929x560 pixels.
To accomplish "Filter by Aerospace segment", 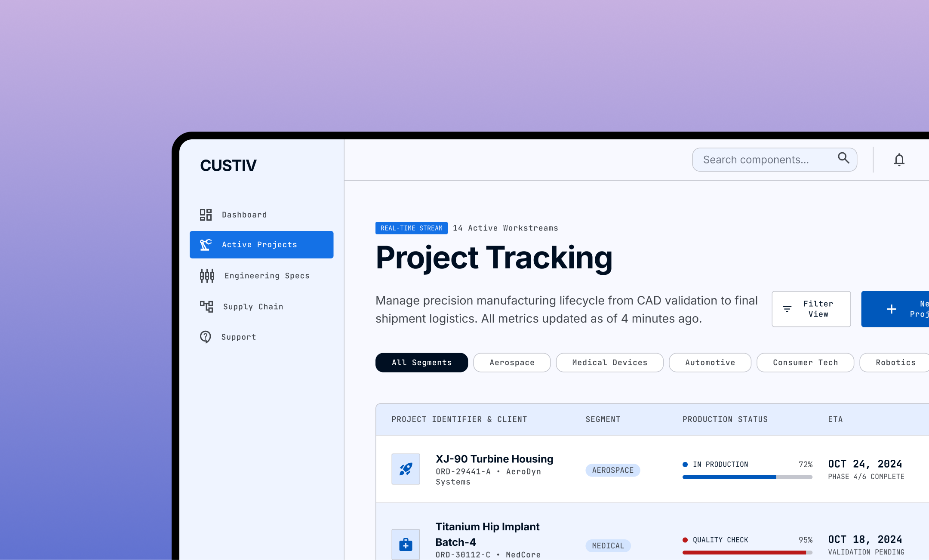I will pyautogui.click(x=512, y=363).
